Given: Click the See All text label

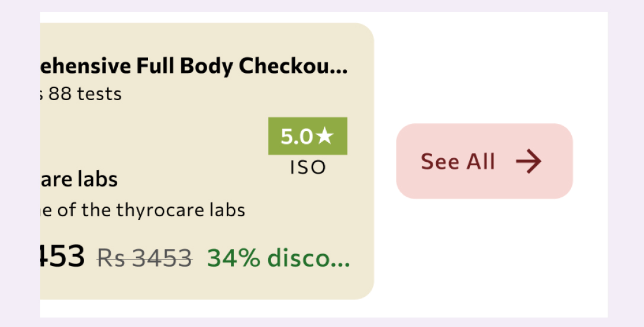Looking at the screenshot, I should pyautogui.click(x=458, y=162).
